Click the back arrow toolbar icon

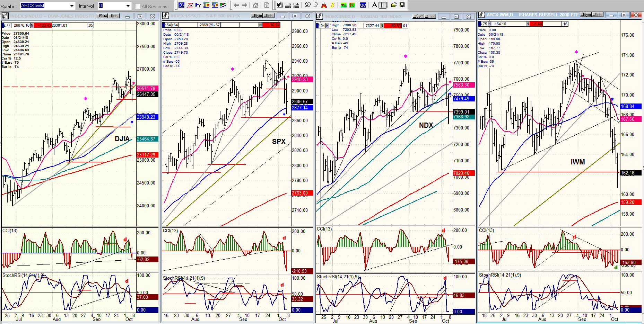tap(236, 5)
